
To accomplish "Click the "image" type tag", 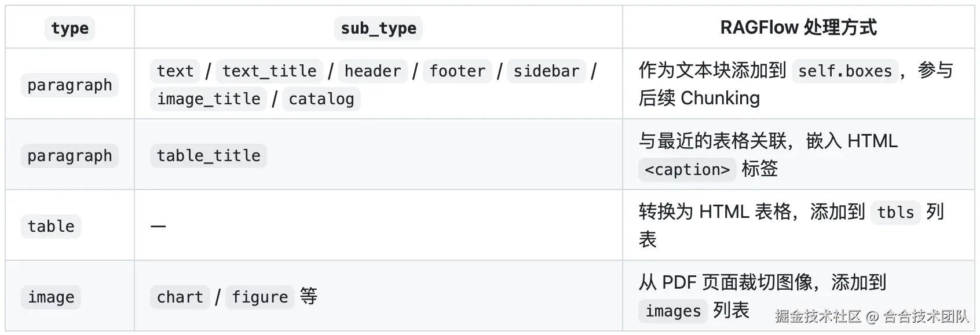I will [51, 297].
